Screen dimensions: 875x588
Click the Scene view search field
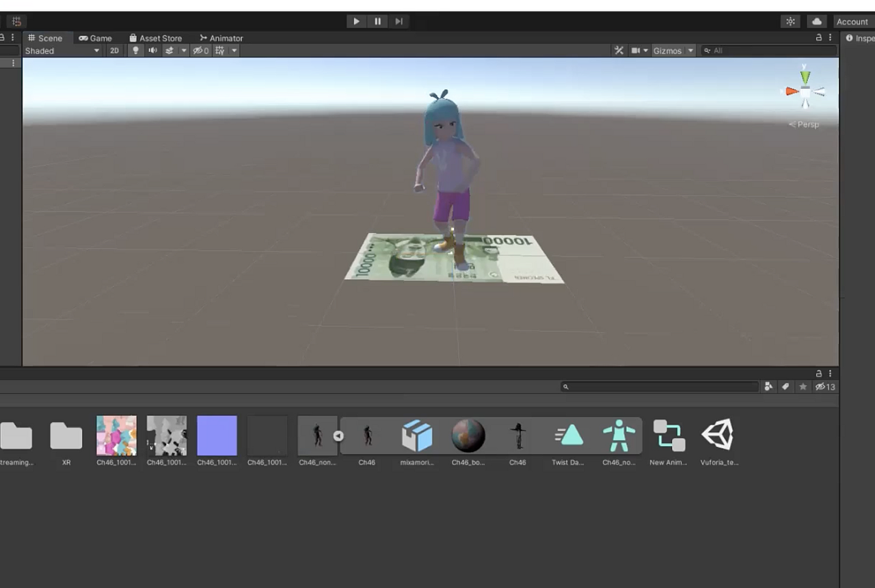pos(769,51)
